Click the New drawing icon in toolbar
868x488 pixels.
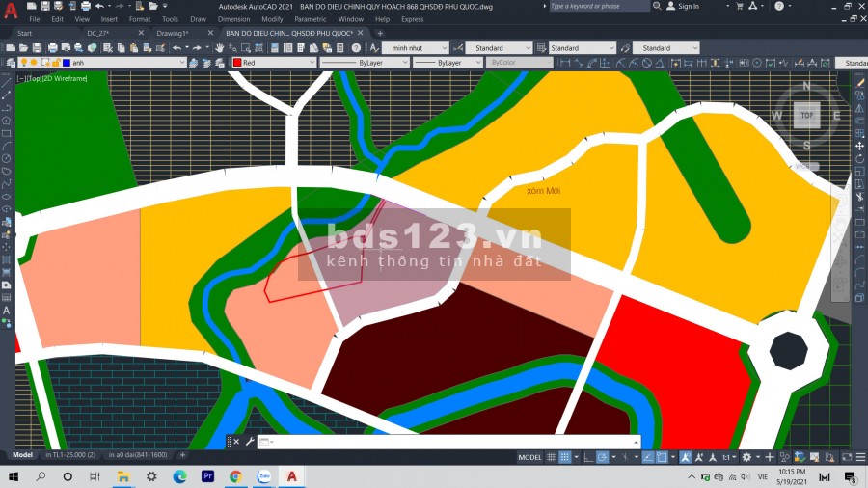pyautogui.click(x=11, y=48)
